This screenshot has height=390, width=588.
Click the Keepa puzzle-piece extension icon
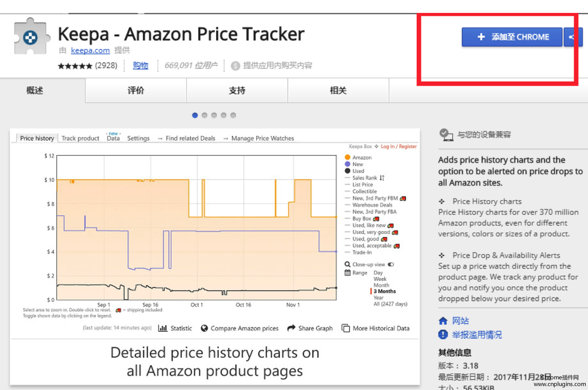coord(30,37)
